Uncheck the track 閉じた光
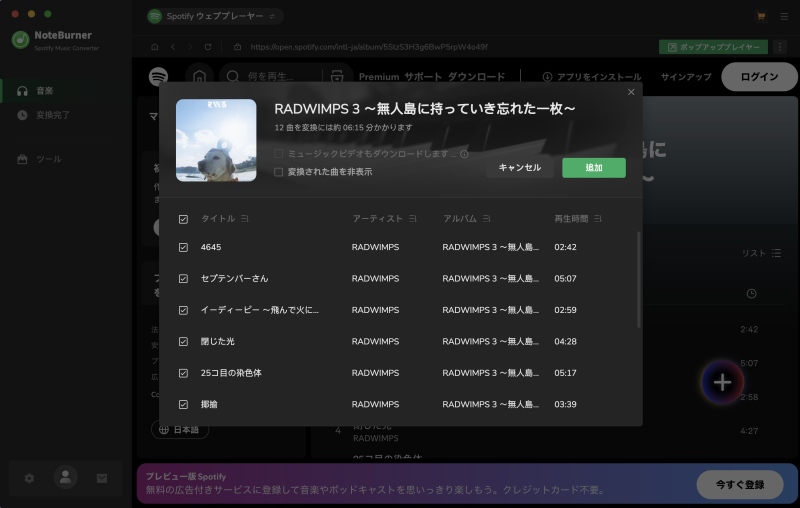Viewport: 800px width, 508px height. click(x=183, y=342)
